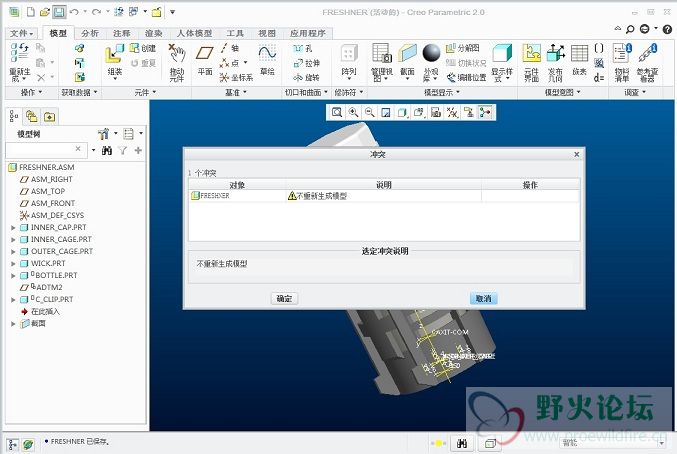
Task: Open the File (文件) menu
Action: click(x=21, y=33)
